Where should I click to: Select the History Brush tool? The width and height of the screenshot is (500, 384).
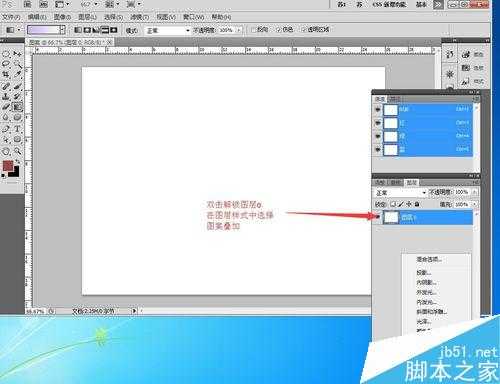click(x=17, y=97)
